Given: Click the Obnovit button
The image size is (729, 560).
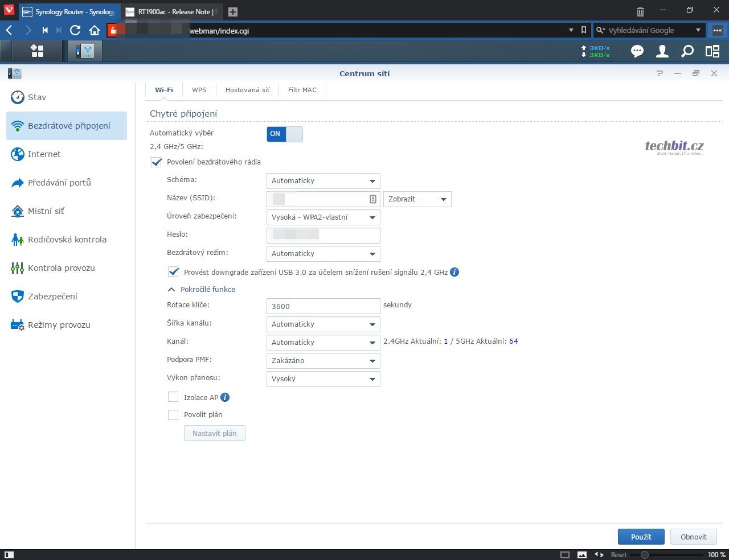Looking at the screenshot, I should click(693, 537).
